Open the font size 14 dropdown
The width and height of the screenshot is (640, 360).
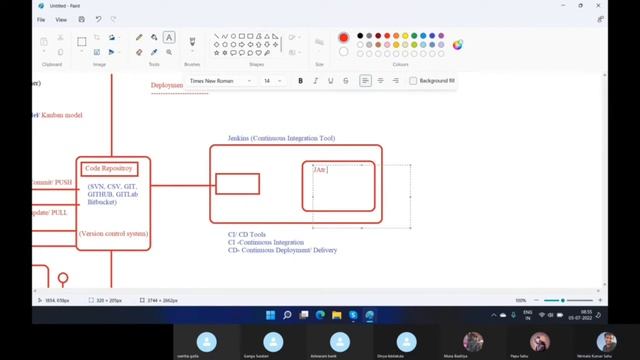tap(272, 81)
